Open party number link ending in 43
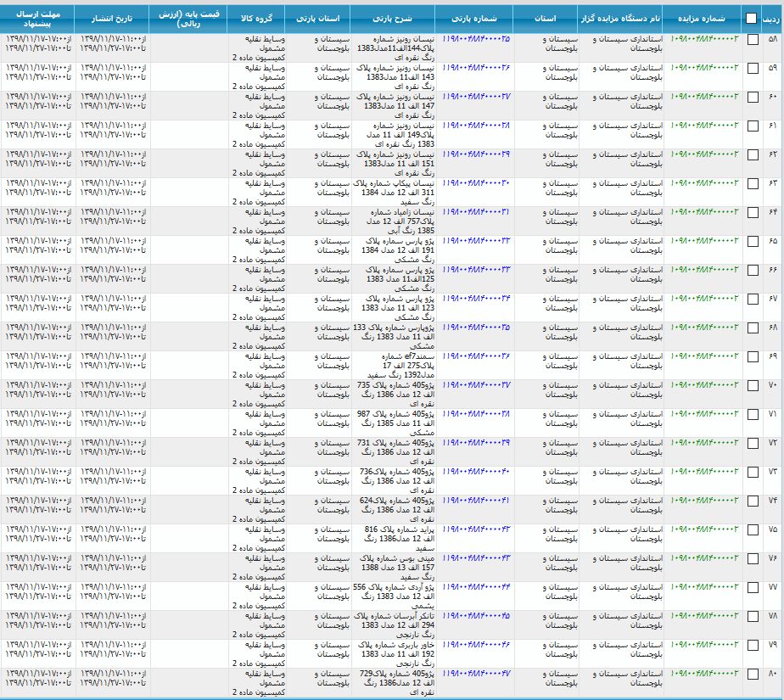This screenshot has height=700, width=784. pyautogui.click(x=476, y=558)
